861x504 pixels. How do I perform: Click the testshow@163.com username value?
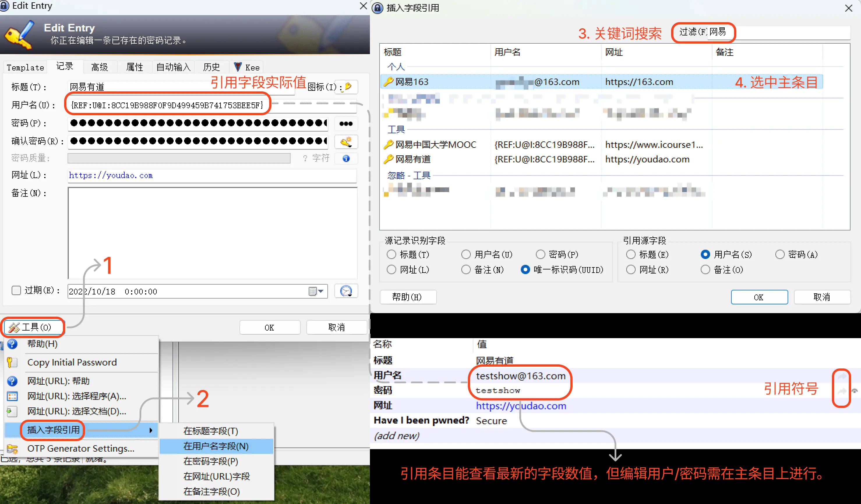pos(521,376)
